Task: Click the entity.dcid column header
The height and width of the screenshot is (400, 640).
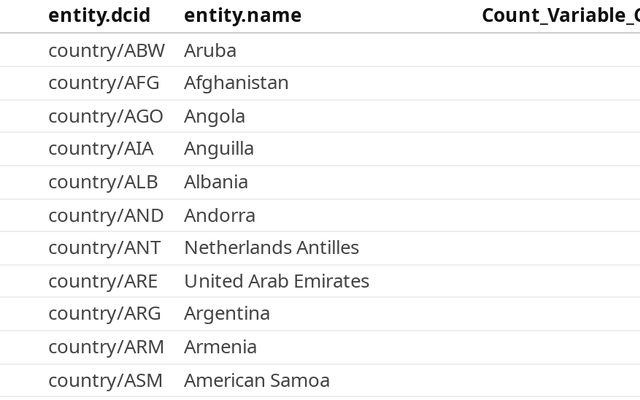Action: pos(104,16)
